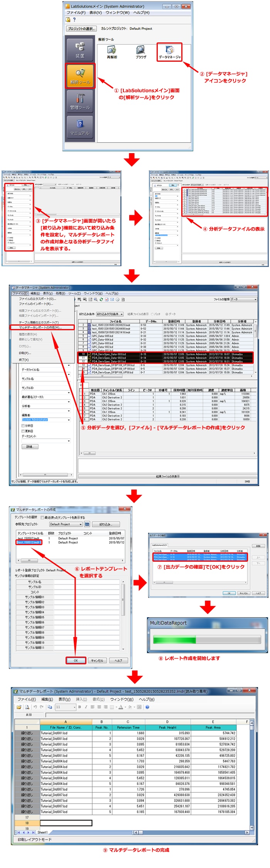Screen dimensions: 270x868
Task: Open 編集者 System Administrator dropdown
Action: pyautogui.click(x=46, y=420)
